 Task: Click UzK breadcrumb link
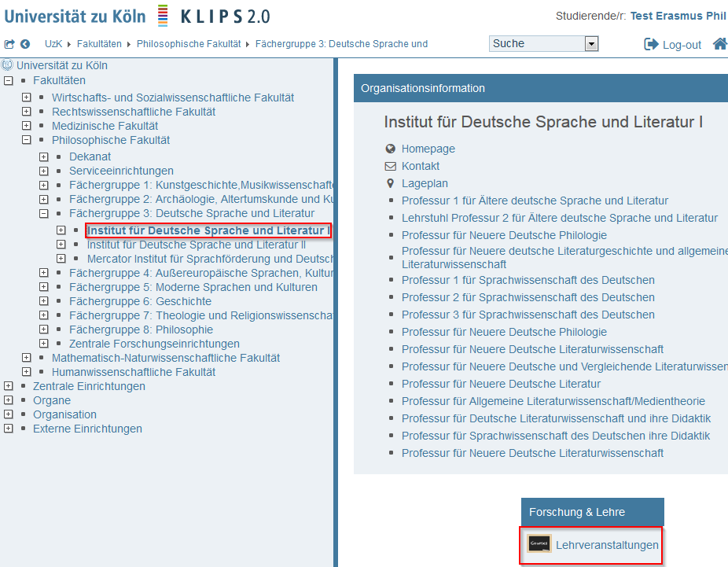tap(53, 44)
